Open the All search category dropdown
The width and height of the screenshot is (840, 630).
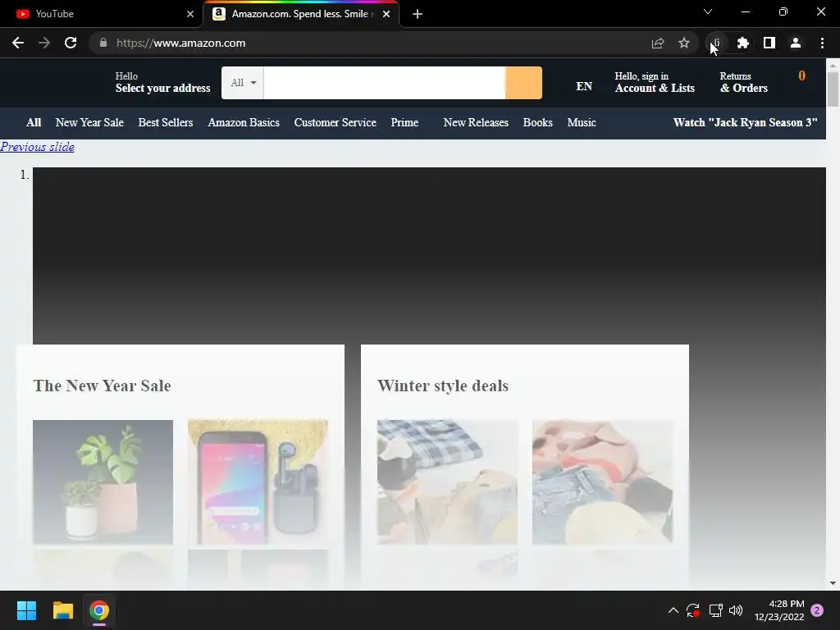tap(243, 83)
